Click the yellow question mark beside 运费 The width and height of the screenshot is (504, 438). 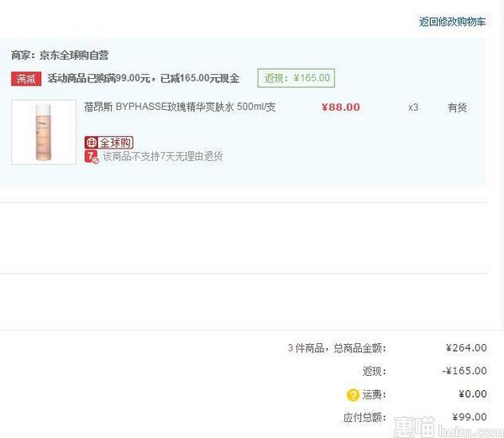click(353, 394)
